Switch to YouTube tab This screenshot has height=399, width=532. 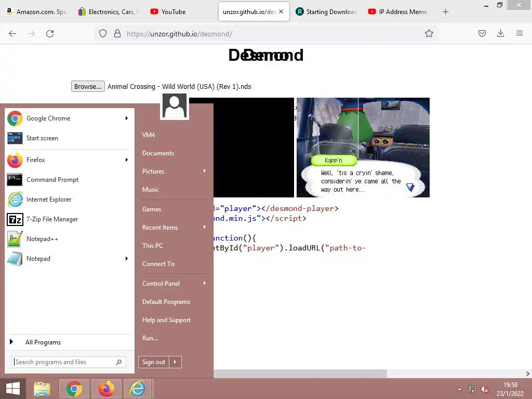coord(180,11)
